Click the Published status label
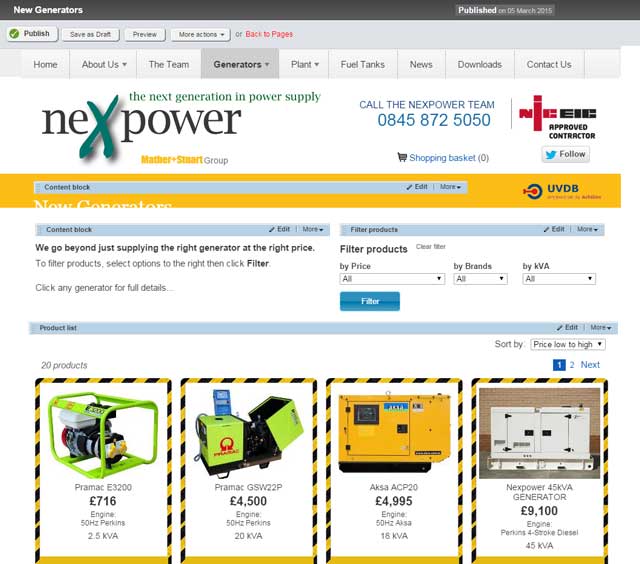 504,10
